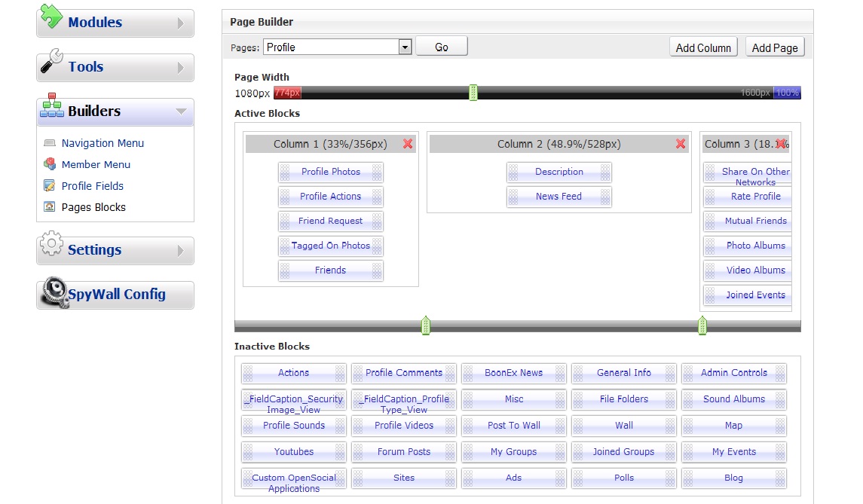Click the first column divider handle
The height and width of the screenshot is (504, 863).
point(425,325)
